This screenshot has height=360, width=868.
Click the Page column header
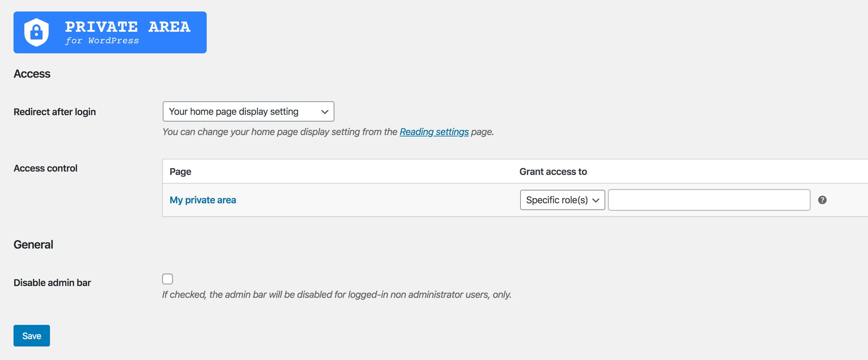180,172
